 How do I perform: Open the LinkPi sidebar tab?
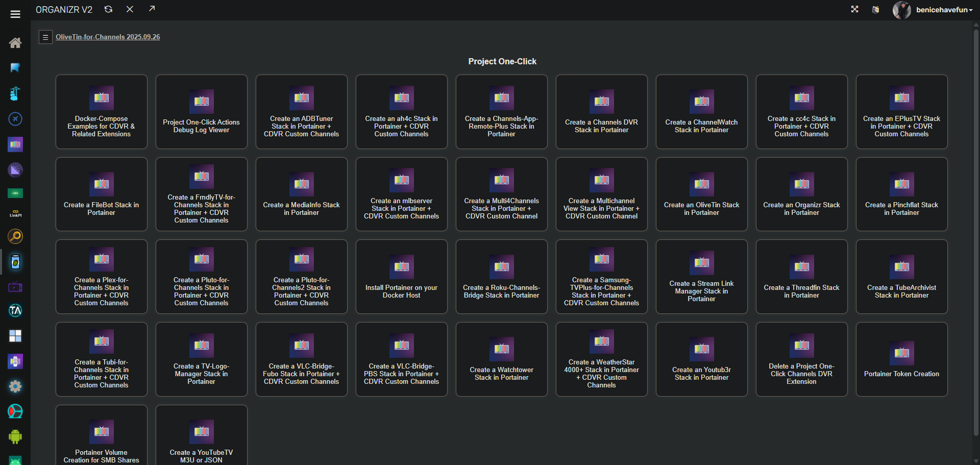coord(15,214)
